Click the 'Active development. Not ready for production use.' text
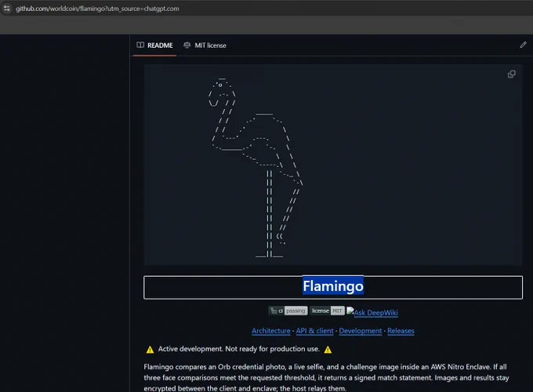Viewport: 533px width, 392px height. (238, 349)
